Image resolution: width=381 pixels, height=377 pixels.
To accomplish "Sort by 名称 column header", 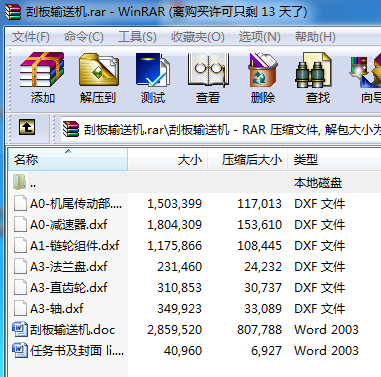I will [68, 159].
